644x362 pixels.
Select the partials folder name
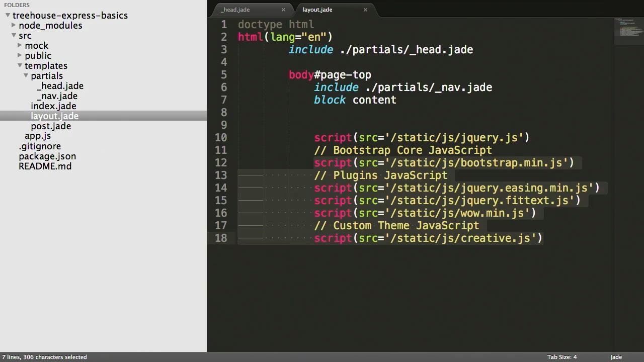point(47,76)
